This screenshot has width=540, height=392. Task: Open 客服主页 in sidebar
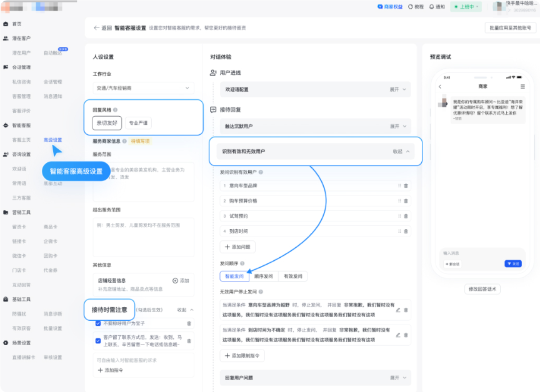click(x=21, y=140)
